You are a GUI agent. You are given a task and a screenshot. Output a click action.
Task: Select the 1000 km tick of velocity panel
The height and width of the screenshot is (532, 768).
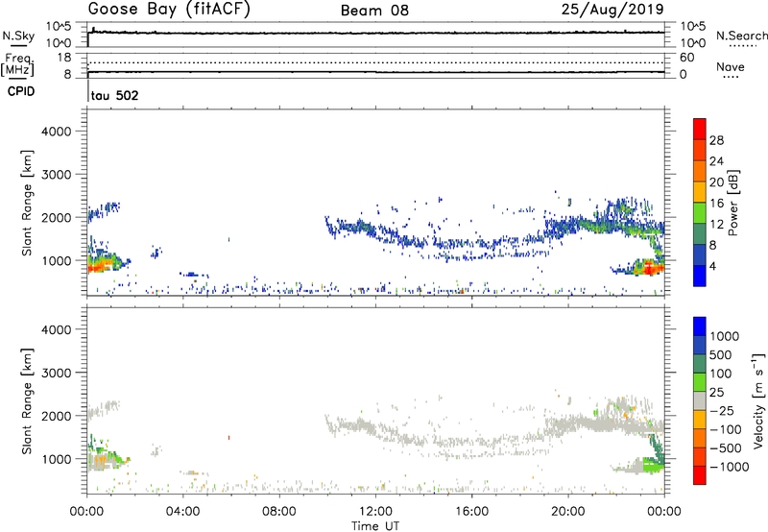point(56,458)
